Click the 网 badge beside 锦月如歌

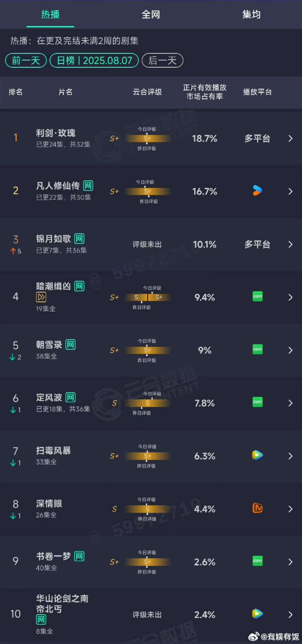(79, 239)
